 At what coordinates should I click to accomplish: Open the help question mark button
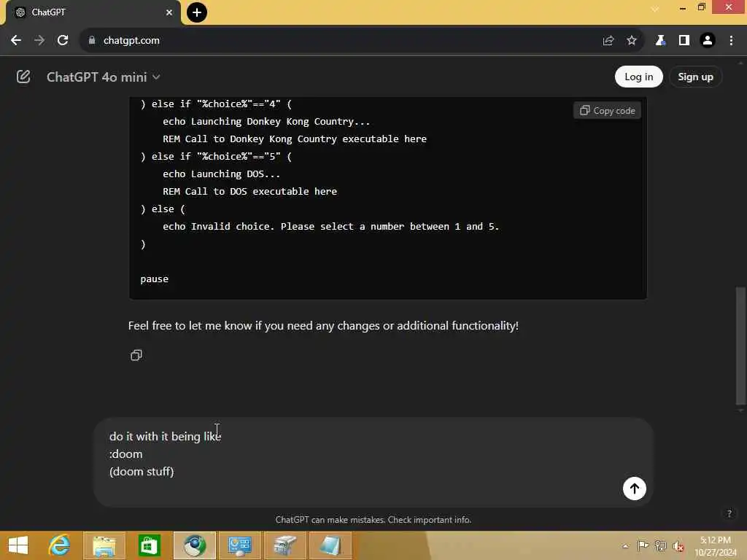pos(729,513)
